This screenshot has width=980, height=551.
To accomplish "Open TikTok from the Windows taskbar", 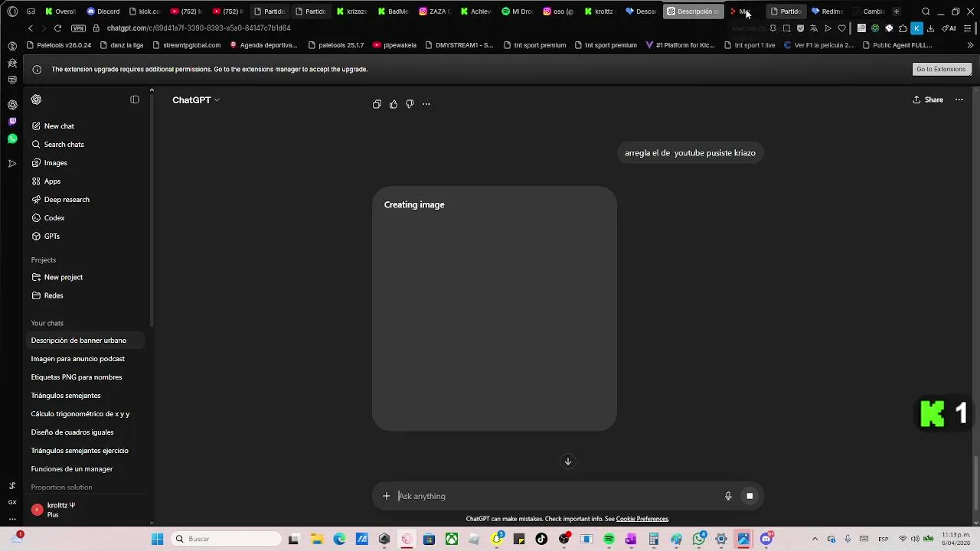I will pos(541,539).
